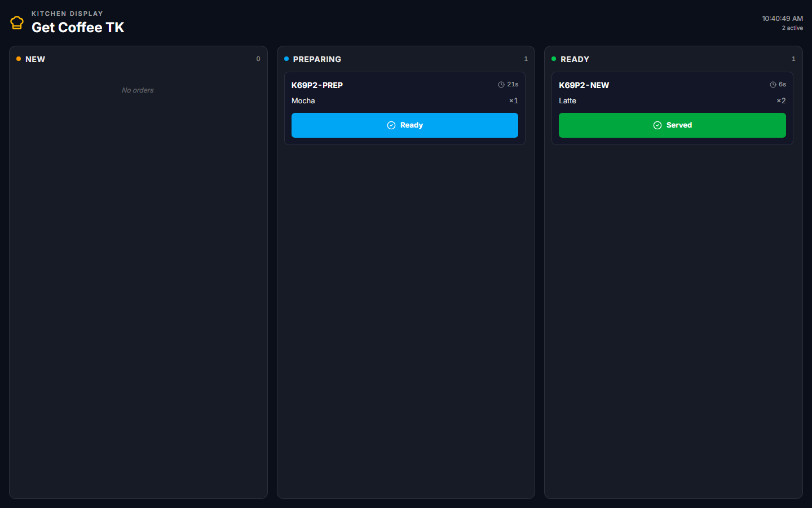
Task: Click the ×2 quantity on the Latte order
Action: click(x=781, y=101)
